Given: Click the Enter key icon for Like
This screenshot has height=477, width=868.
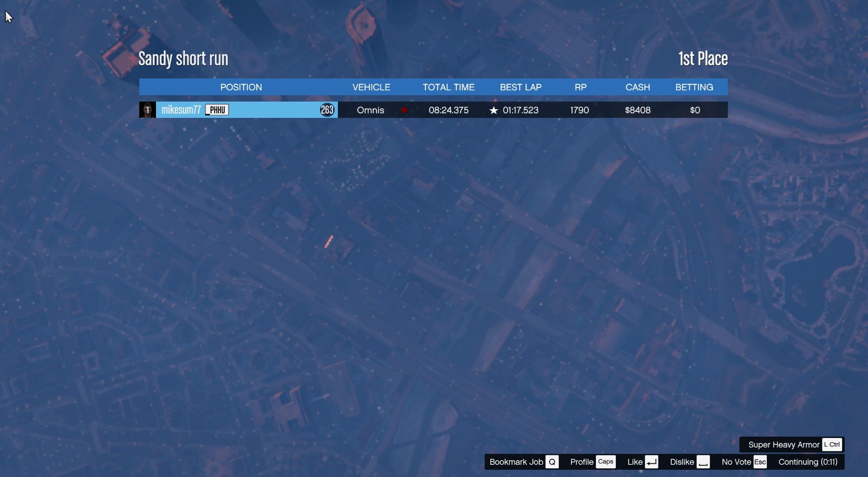Looking at the screenshot, I should [651, 462].
